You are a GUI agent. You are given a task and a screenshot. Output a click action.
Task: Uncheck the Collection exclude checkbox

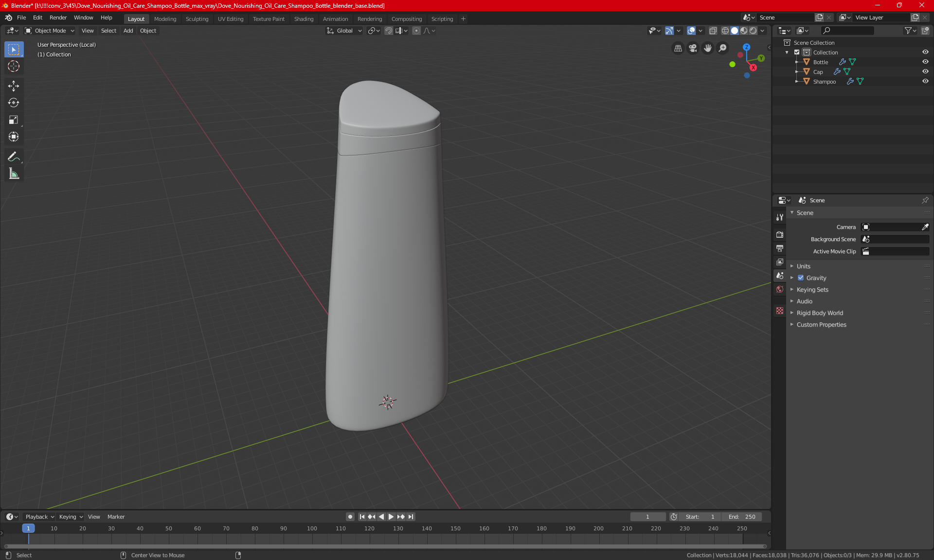(x=797, y=52)
